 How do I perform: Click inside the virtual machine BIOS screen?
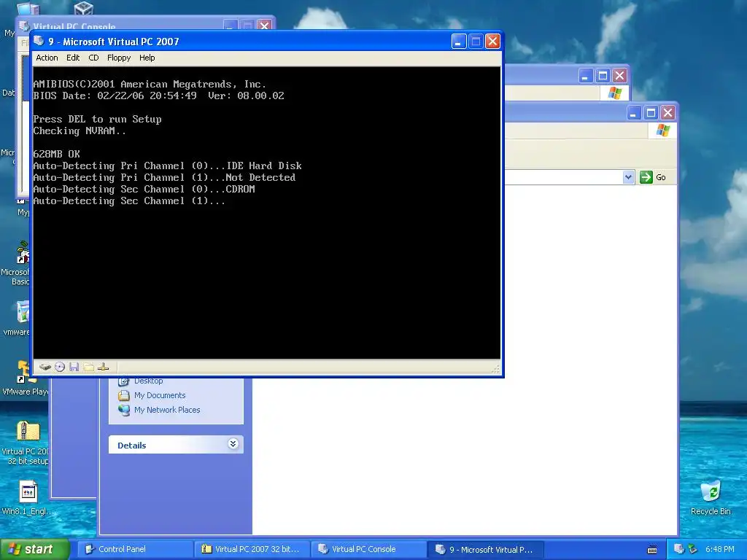[267, 212]
